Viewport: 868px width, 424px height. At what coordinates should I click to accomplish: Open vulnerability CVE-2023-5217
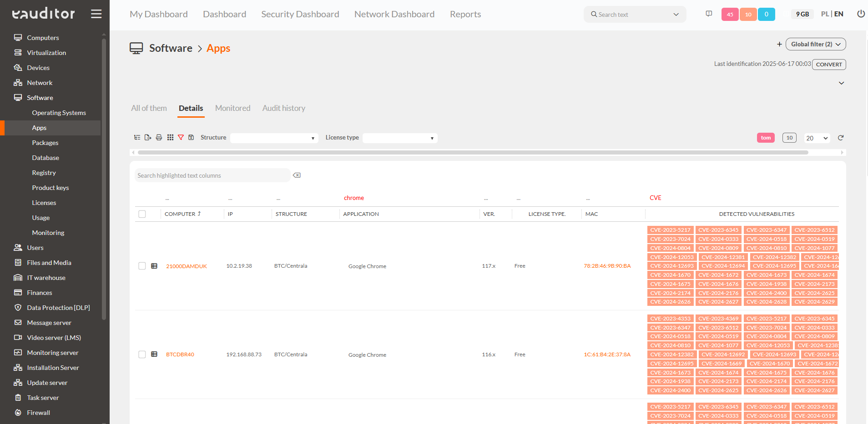coord(670,230)
